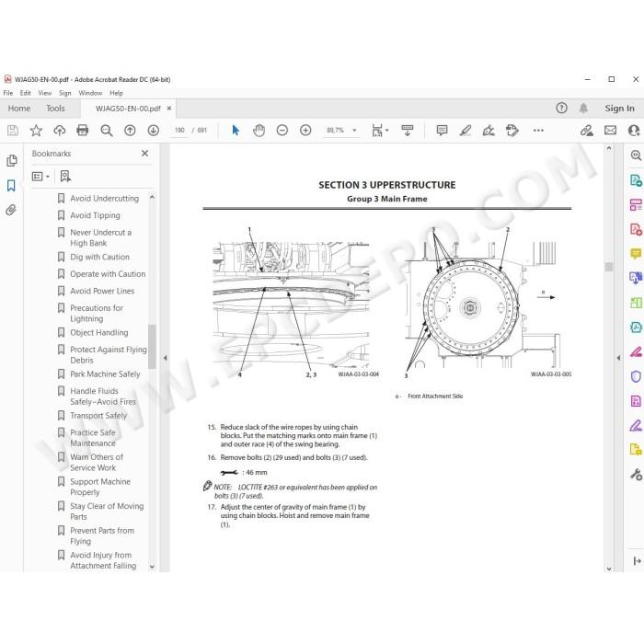Open the Highlight text tool

pyautogui.click(x=466, y=131)
